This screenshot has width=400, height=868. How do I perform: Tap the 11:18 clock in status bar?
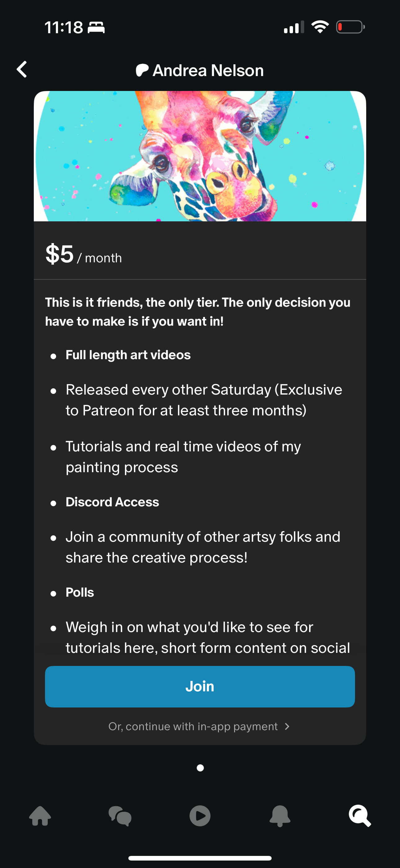[x=64, y=27]
